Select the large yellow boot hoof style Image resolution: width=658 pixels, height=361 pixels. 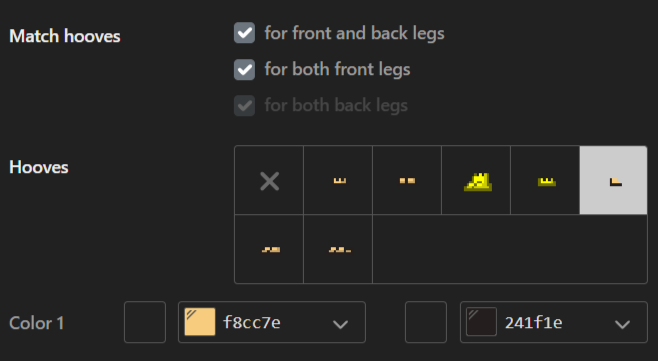(x=476, y=180)
